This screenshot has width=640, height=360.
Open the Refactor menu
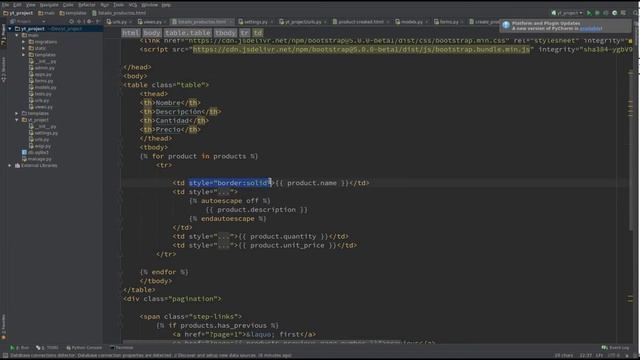[87, 5]
